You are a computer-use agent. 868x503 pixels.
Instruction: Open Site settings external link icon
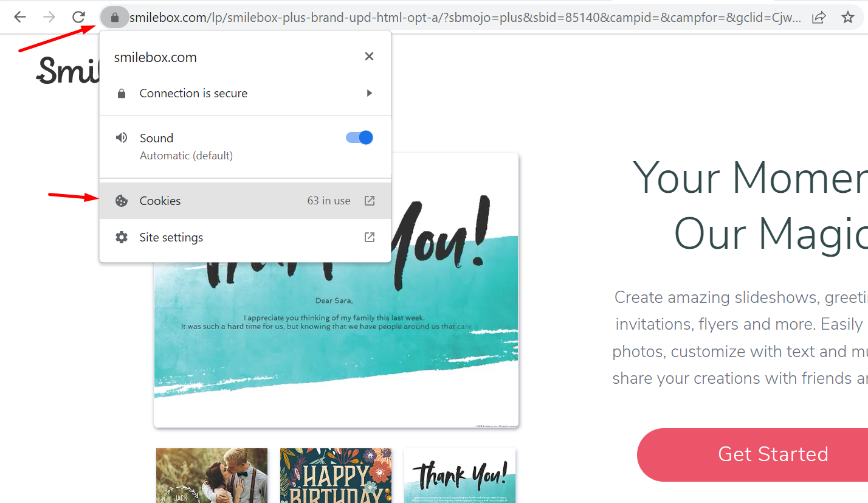(369, 237)
